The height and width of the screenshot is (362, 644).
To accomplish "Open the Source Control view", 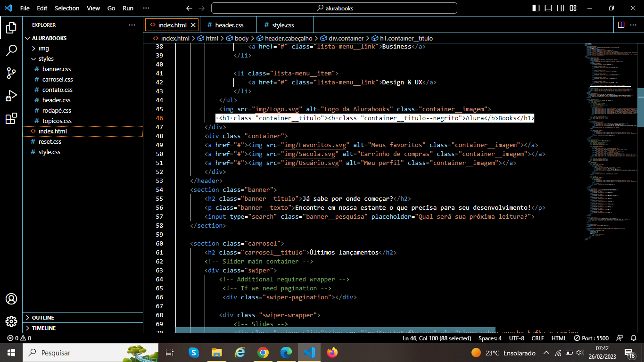I will pos(11,73).
